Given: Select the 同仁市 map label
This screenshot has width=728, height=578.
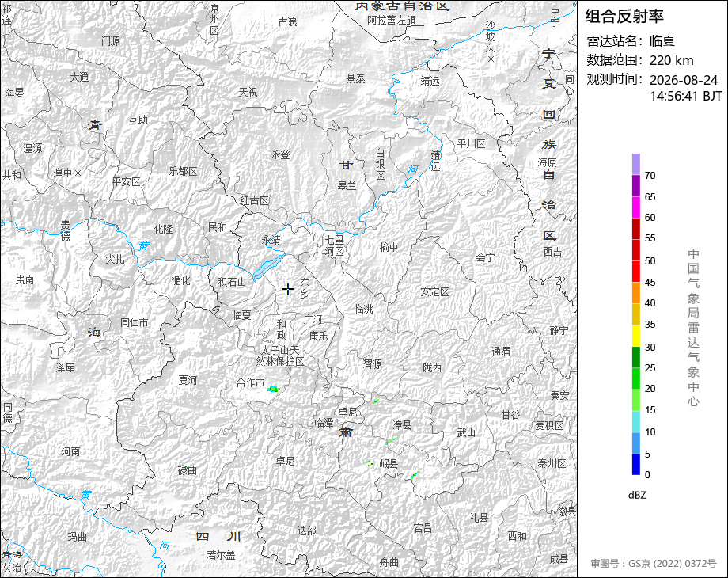Looking at the screenshot, I should [x=135, y=322].
